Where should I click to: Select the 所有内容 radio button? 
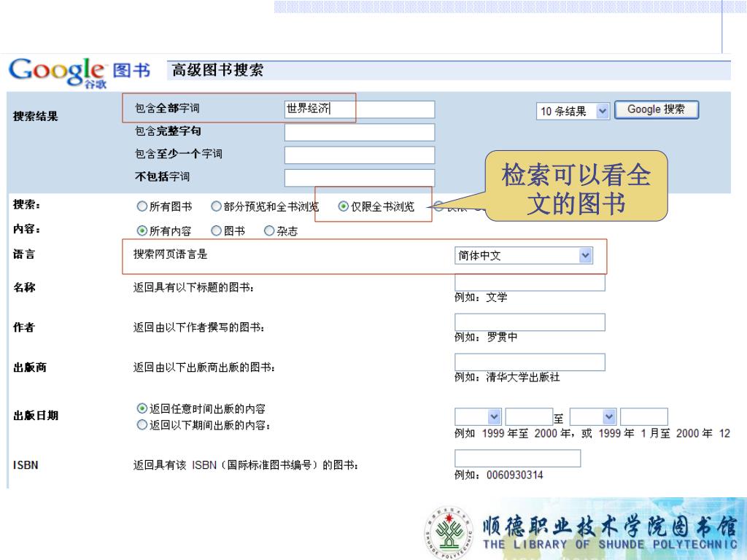(x=142, y=231)
